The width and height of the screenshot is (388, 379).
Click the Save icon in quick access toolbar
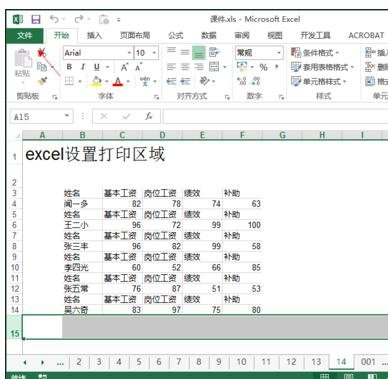pos(36,19)
